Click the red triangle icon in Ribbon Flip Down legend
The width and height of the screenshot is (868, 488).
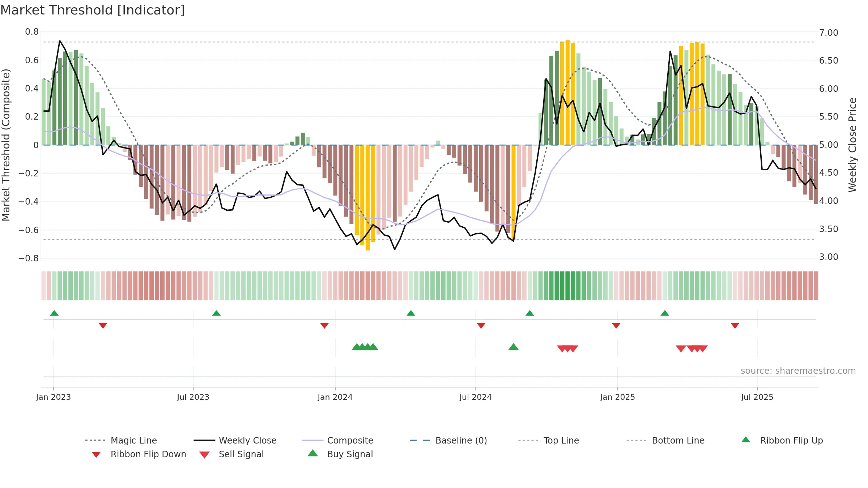click(96, 455)
